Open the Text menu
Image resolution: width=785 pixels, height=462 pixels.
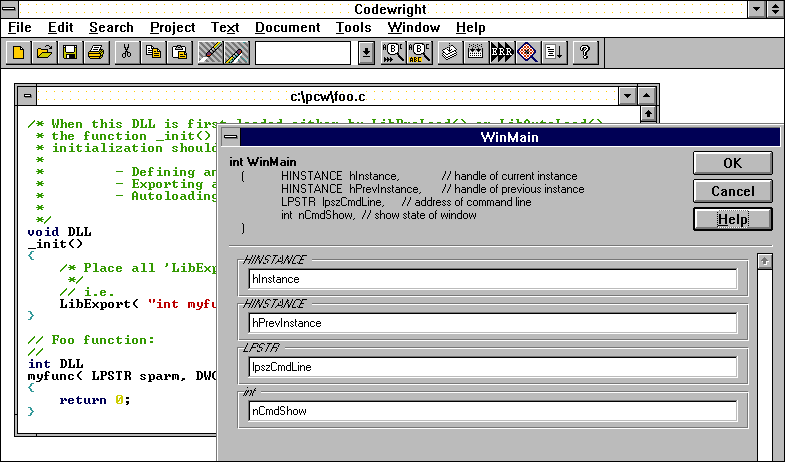tap(225, 28)
